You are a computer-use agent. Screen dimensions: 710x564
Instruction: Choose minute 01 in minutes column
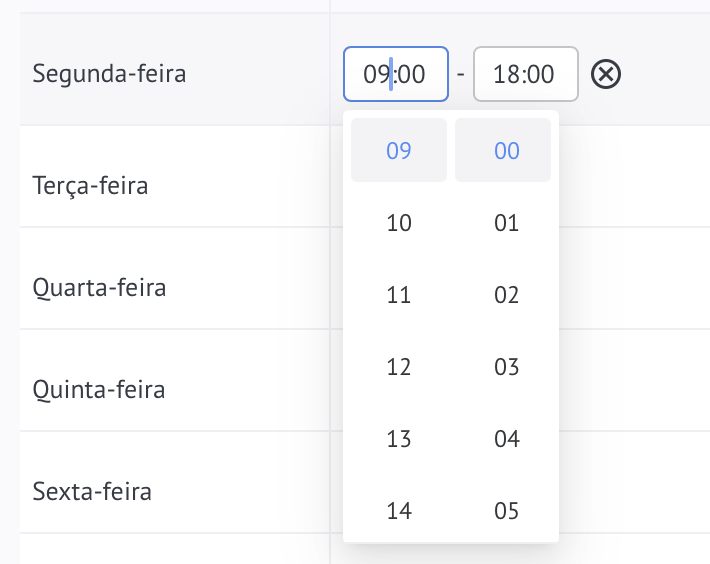pyautogui.click(x=503, y=223)
